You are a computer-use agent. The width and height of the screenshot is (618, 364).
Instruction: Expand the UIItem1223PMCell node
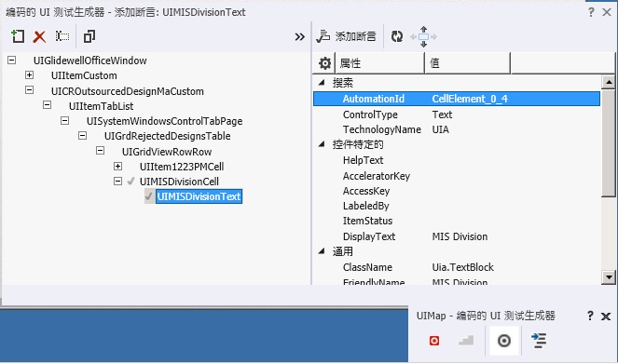tap(117, 166)
